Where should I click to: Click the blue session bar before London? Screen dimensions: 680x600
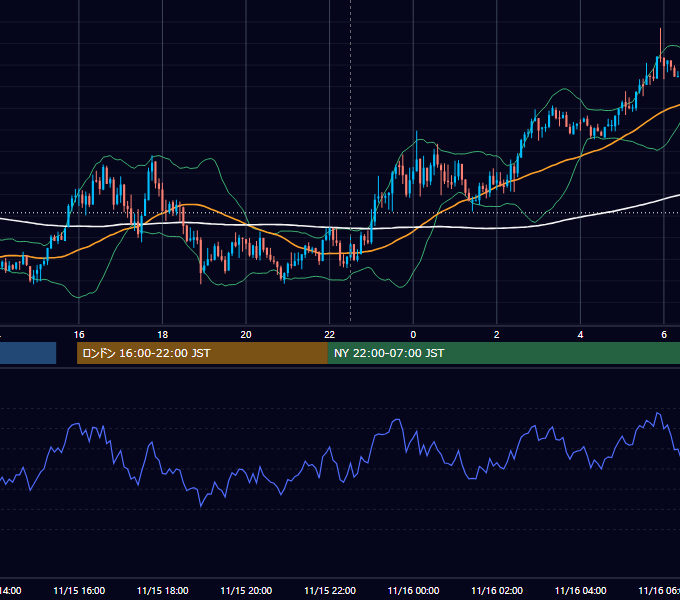click(x=28, y=353)
